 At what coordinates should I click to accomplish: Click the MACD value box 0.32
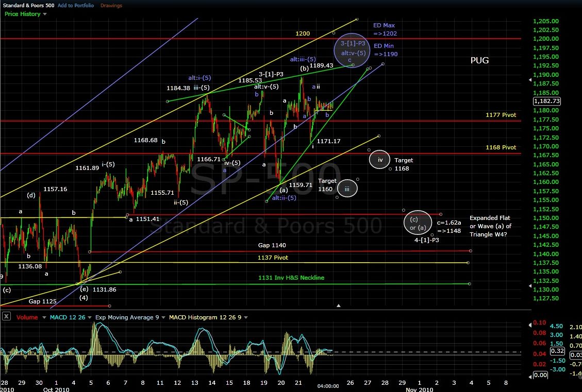(557, 351)
